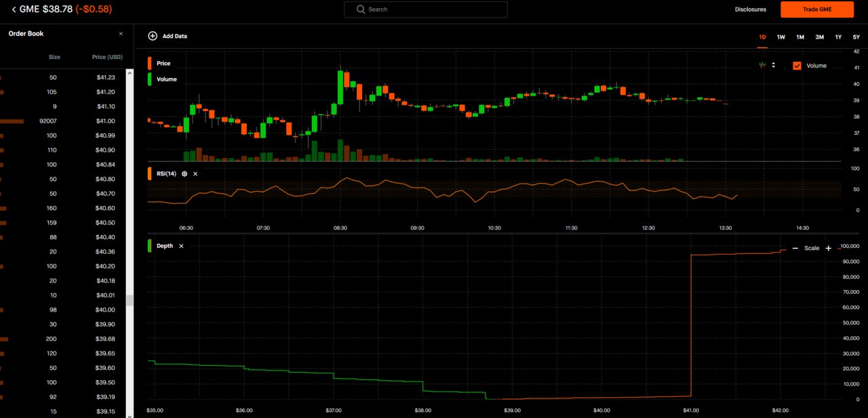Viewport: 868px width, 418px height.
Task: Remove the RSI(14) indicator
Action: pyautogui.click(x=195, y=174)
